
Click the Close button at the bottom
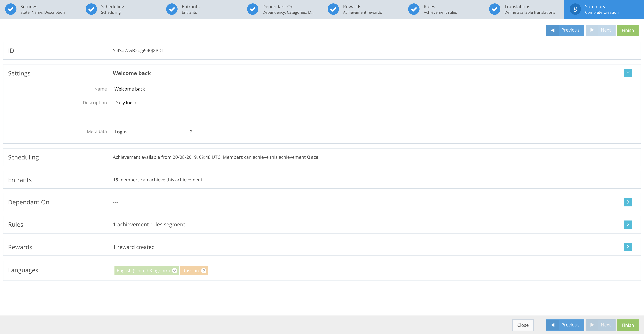[x=523, y=325]
